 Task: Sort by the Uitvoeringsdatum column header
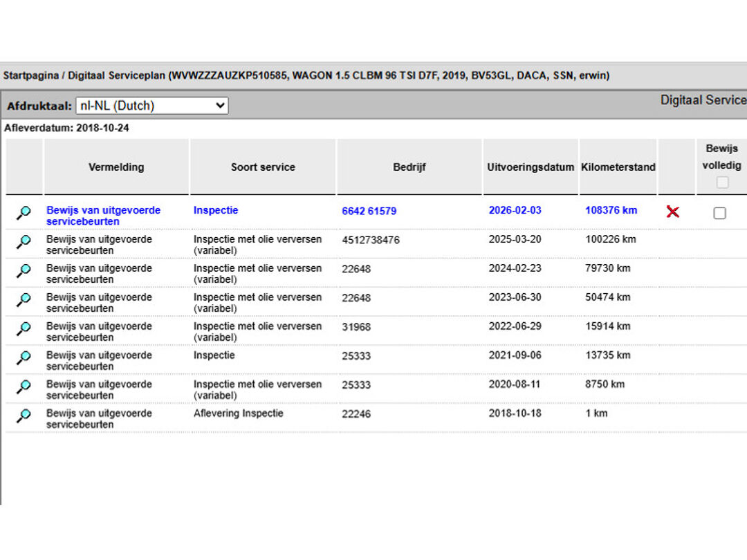[x=531, y=167]
